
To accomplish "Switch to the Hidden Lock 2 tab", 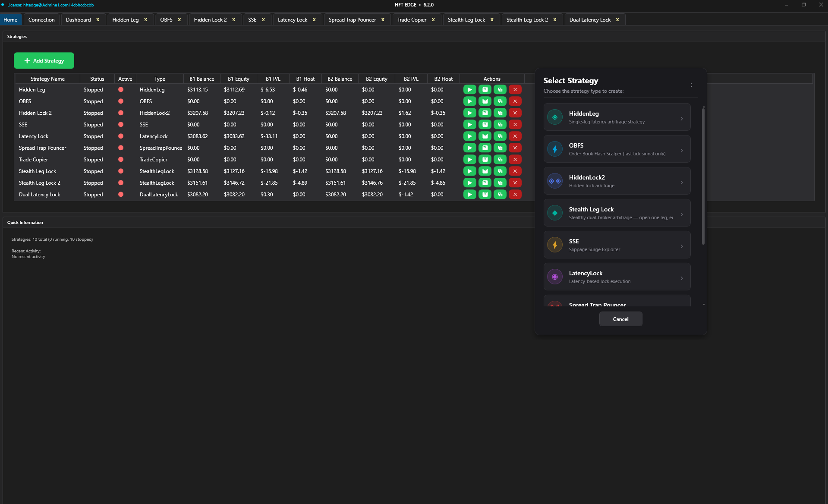I will (x=210, y=20).
